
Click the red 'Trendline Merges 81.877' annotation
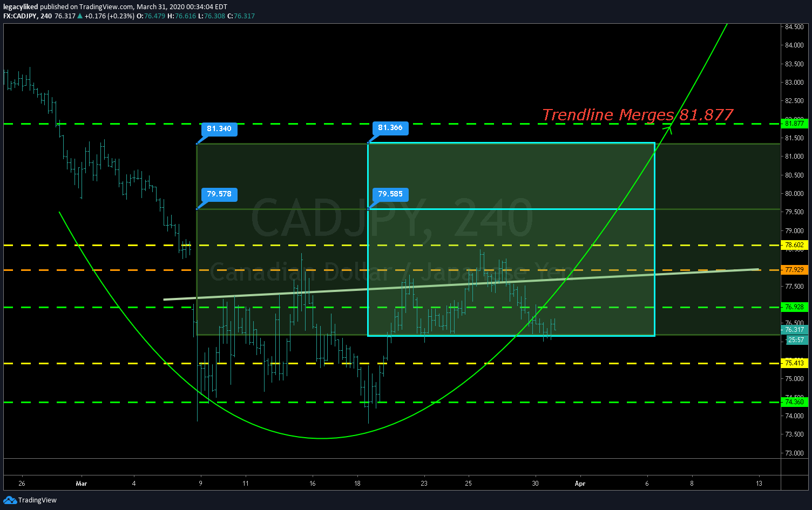(x=638, y=115)
